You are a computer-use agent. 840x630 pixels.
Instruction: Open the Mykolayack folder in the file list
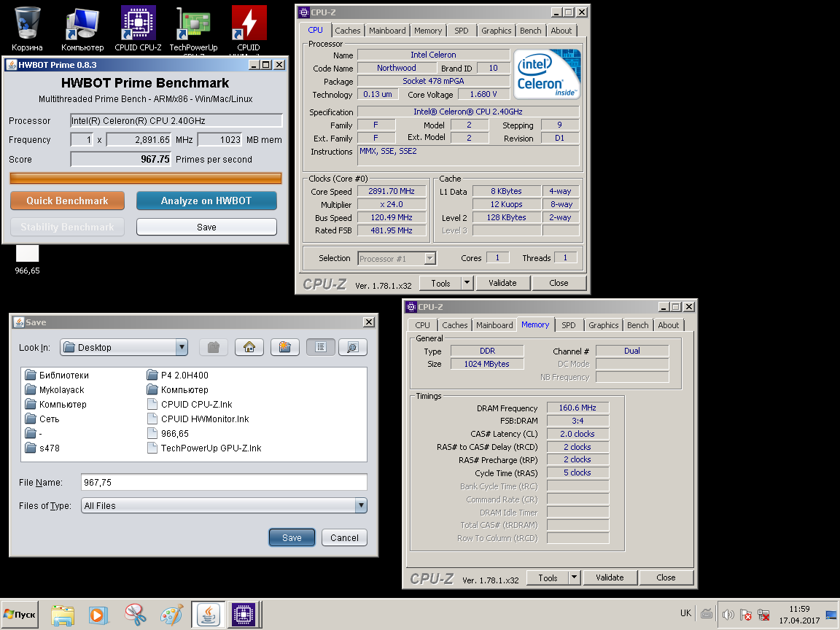(55, 389)
